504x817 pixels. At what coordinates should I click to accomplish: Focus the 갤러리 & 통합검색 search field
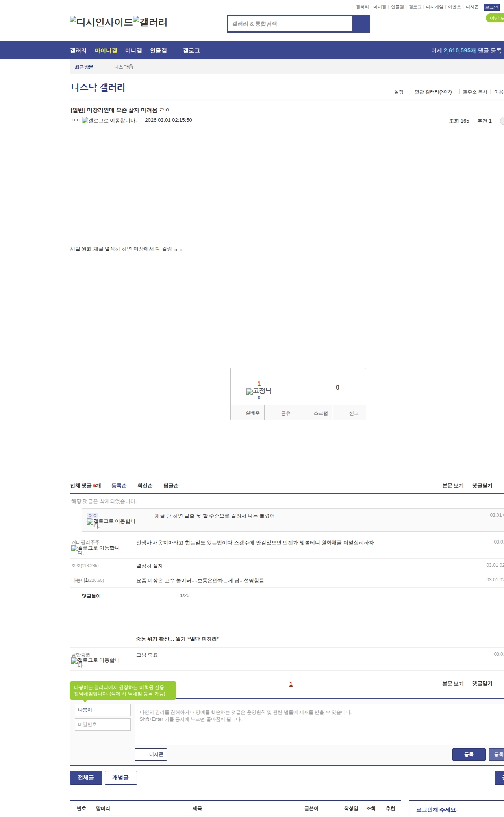(290, 24)
